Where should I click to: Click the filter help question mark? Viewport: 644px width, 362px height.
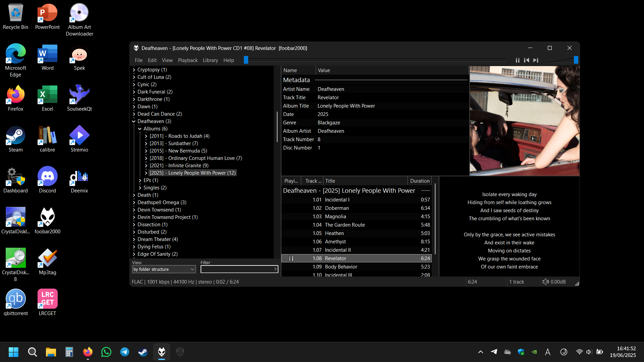click(275, 269)
